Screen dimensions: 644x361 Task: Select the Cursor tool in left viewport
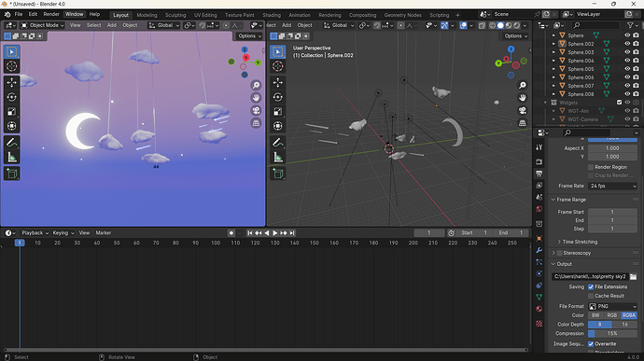click(11, 65)
